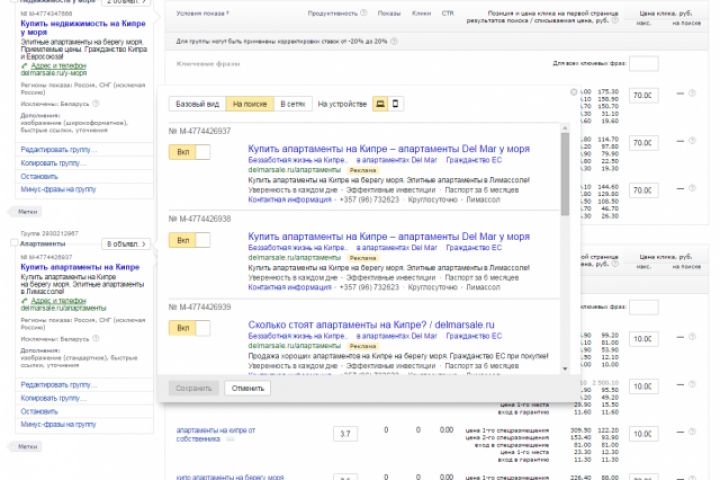720x480 pixels.
Task: Open Копировать группу for Апартаменты group
Action: tap(53, 398)
